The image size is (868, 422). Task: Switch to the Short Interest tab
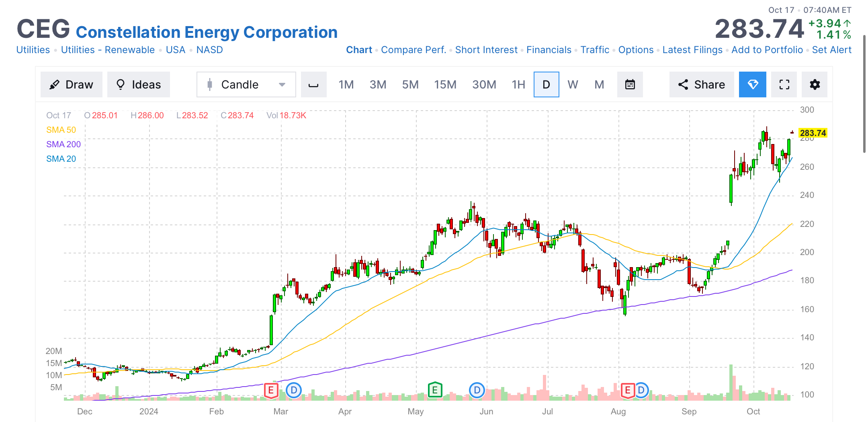(486, 49)
